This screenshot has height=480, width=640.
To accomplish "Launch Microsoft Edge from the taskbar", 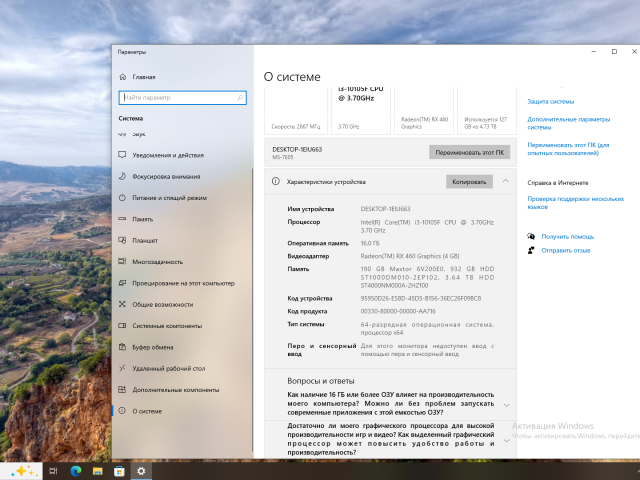I will [x=76, y=471].
